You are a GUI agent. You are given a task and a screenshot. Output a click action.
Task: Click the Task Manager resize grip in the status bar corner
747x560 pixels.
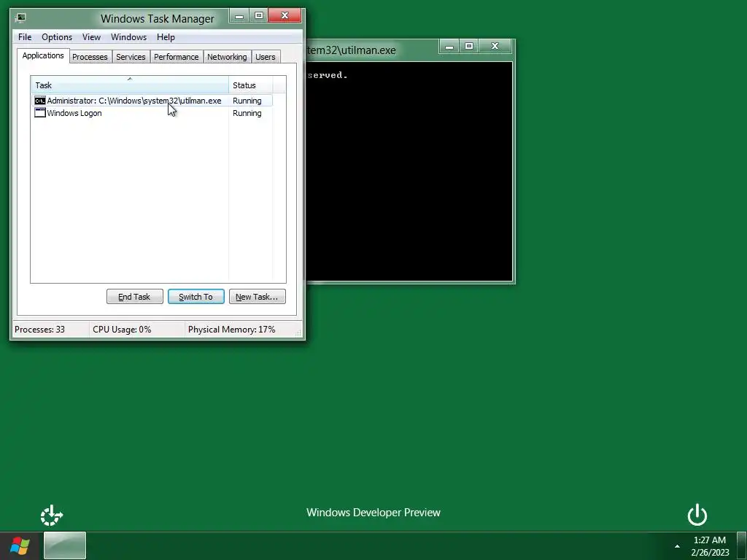tap(299, 333)
